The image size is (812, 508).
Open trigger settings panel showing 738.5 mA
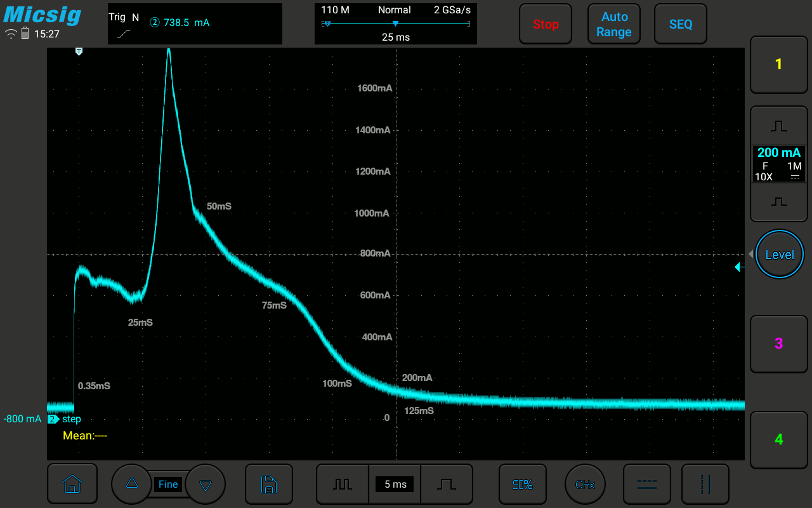click(195, 23)
